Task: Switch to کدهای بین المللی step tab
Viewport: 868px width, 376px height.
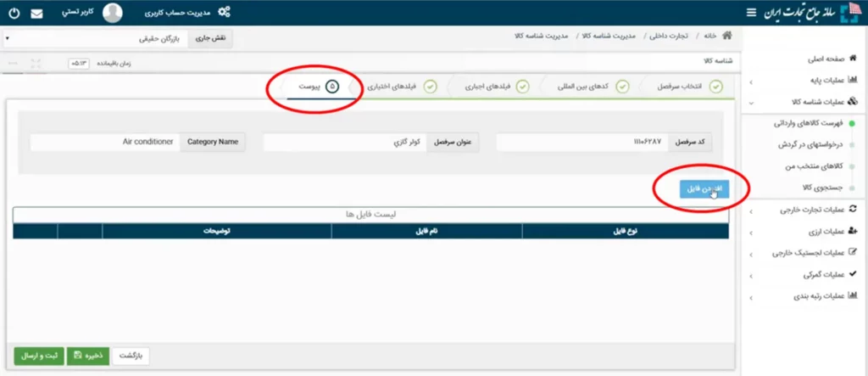Action: pyautogui.click(x=594, y=87)
